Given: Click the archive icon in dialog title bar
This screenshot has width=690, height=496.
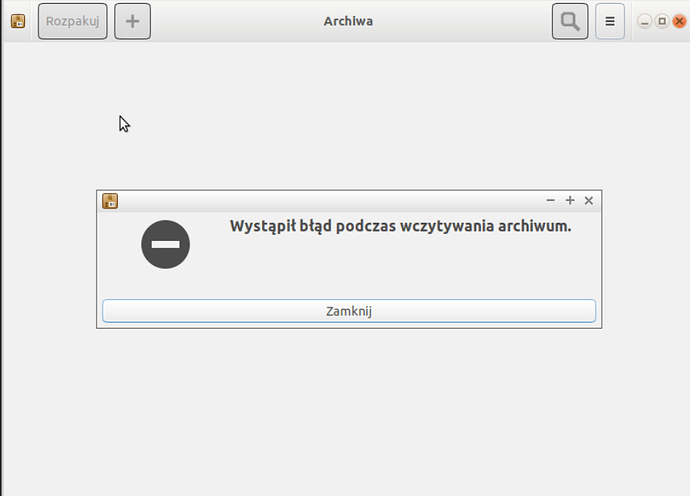Looking at the screenshot, I should click(110, 201).
